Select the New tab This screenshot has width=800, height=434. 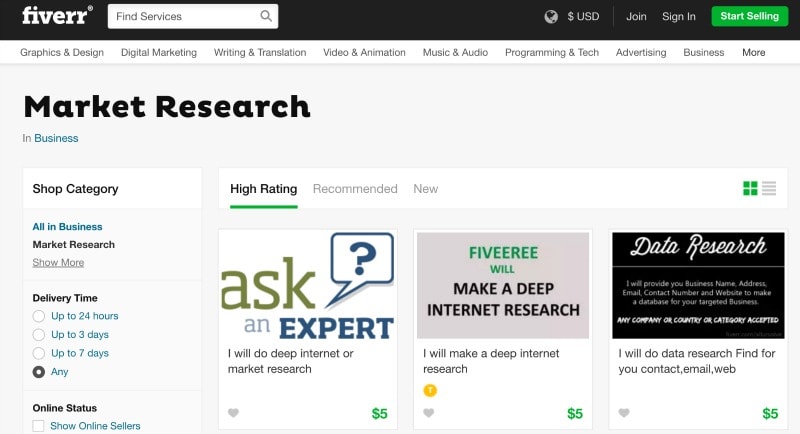(x=426, y=189)
